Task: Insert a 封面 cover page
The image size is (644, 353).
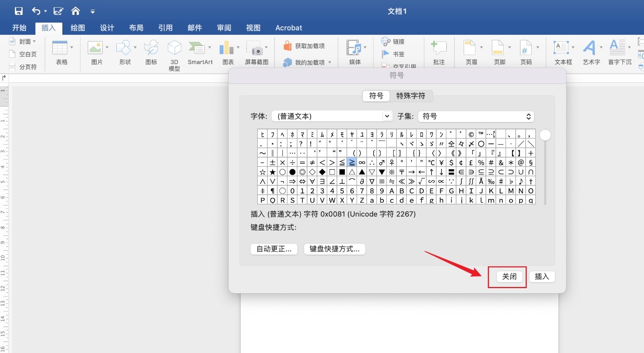Action: tap(23, 42)
